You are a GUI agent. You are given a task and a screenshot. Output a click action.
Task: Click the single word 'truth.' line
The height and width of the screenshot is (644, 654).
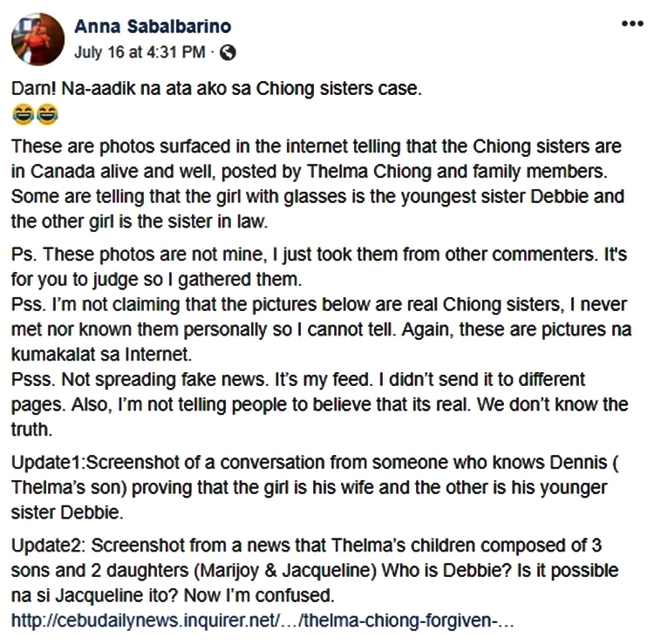(x=31, y=430)
